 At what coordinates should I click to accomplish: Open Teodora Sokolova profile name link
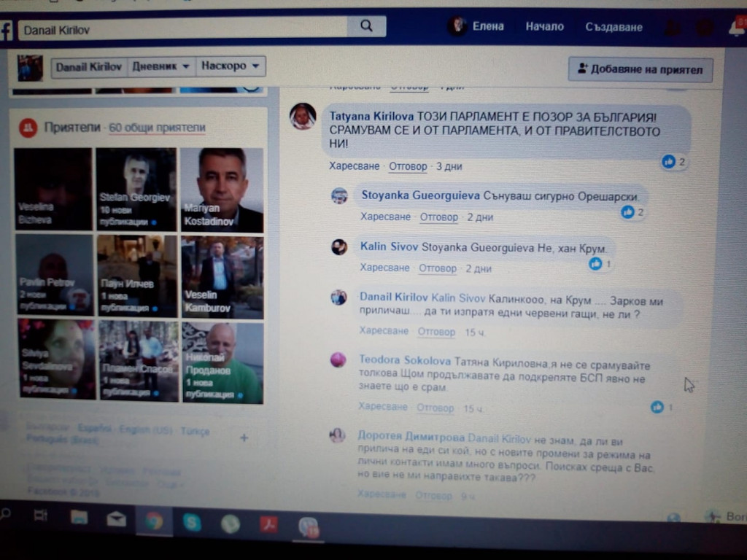[x=404, y=360]
